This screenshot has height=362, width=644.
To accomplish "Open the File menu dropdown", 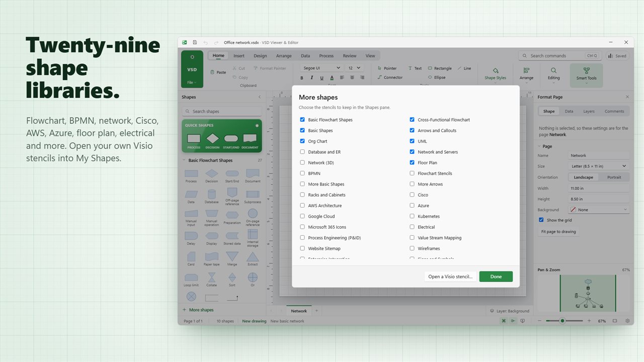I will point(192,82).
